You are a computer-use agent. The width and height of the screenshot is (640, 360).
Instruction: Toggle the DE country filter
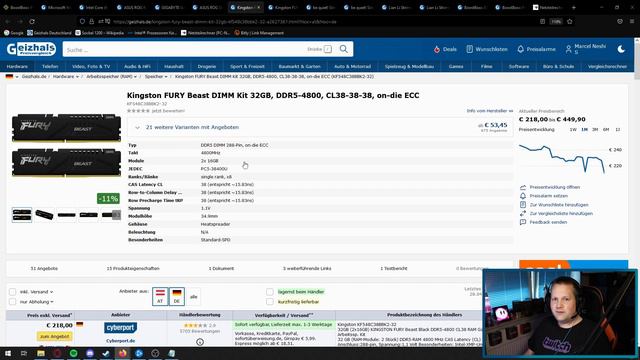point(177,296)
